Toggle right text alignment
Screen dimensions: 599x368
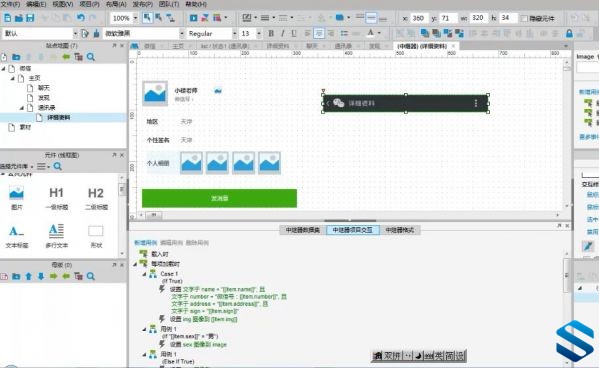point(331,34)
